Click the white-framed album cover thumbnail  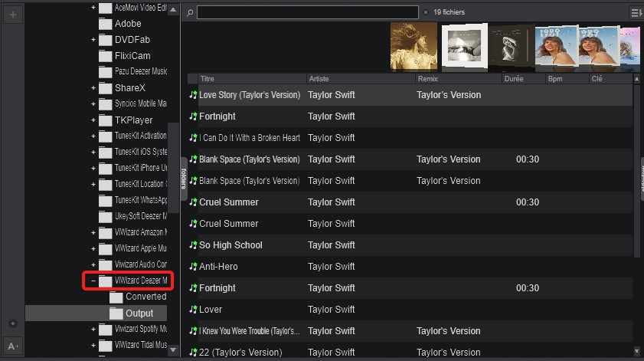465,46
